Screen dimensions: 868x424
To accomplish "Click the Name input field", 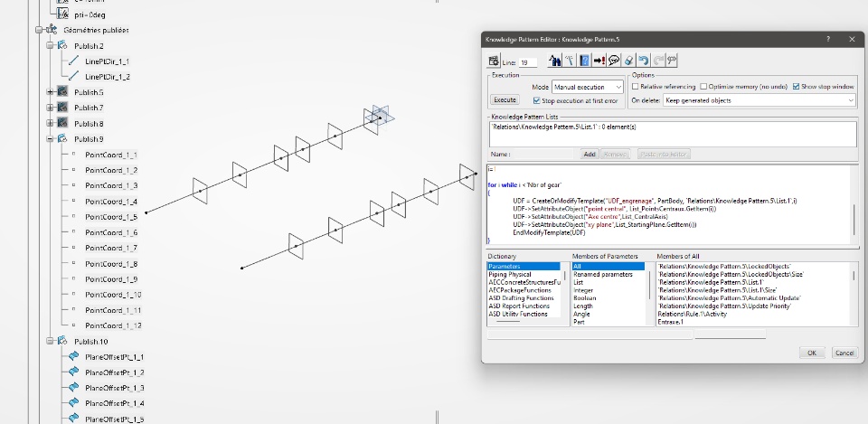I will click(x=544, y=155).
